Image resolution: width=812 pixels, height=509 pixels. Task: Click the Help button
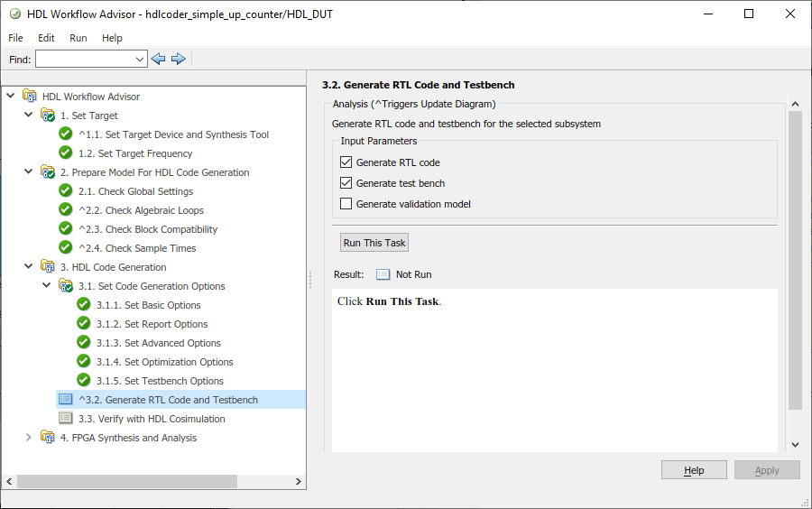(x=693, y=470)
